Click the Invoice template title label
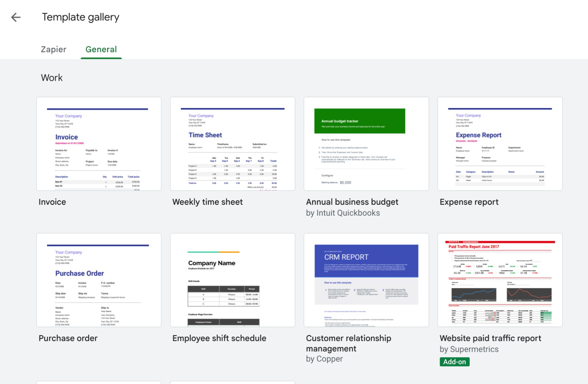The width and height of the screenshot is (588, 384). coord(52,202)
